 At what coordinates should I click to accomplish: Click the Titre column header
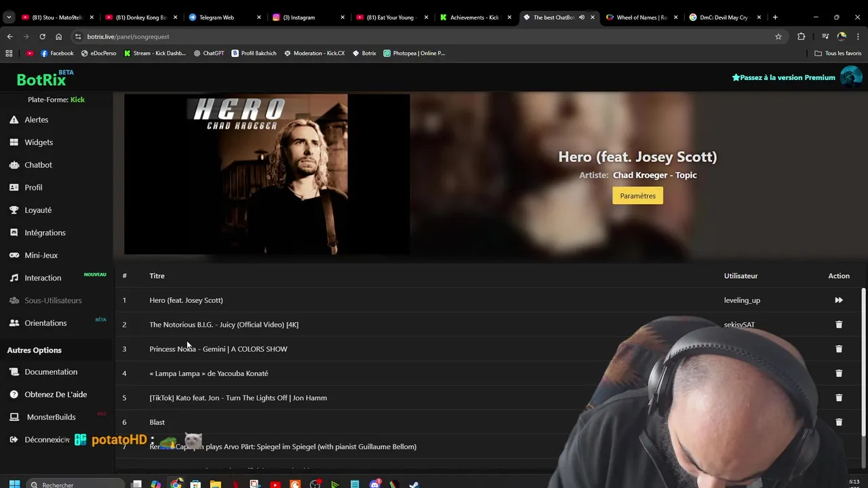click(157, 276)
